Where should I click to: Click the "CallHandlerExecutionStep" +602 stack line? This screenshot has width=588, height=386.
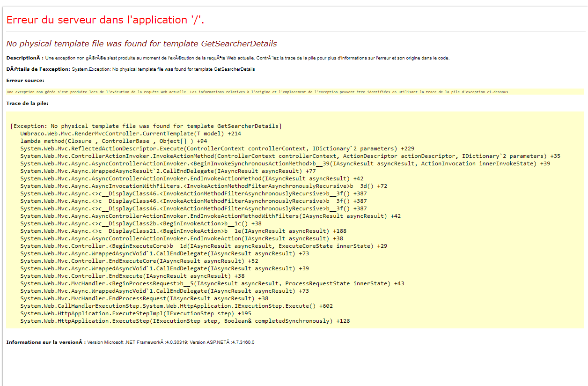click(x=176, y=306)
